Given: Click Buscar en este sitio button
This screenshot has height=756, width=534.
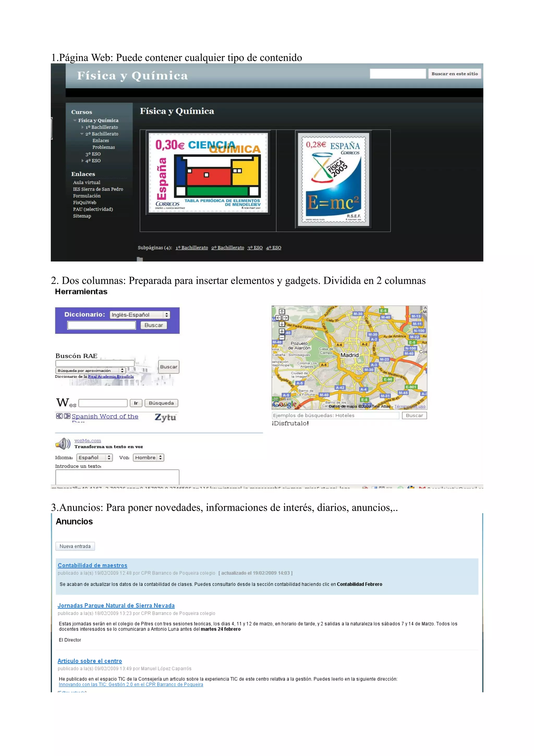Looking at the screenshot, I should [454, 74].
